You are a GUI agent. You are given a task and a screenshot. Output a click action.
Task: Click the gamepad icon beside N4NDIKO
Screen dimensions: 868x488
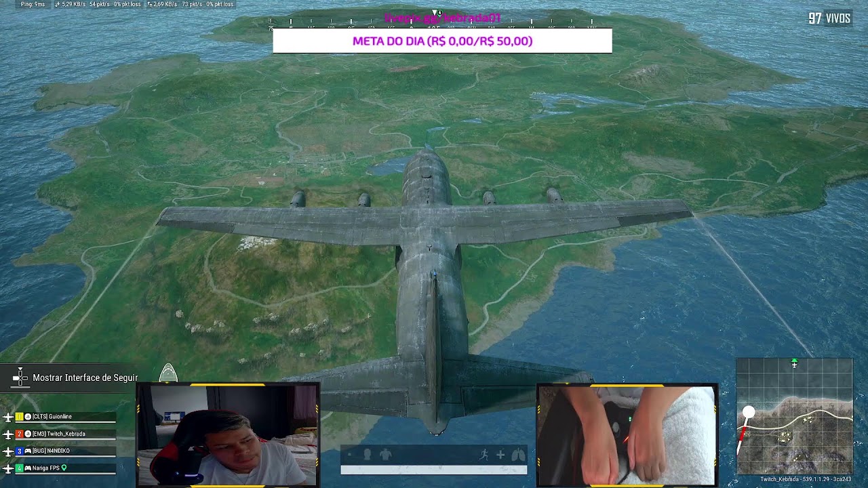[x=28, y=451]
